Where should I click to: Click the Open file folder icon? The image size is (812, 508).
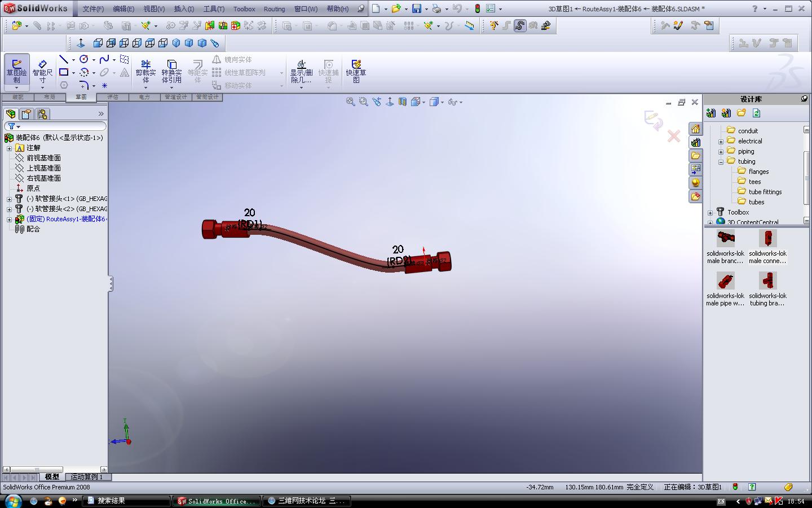click(x=396, y=8)
